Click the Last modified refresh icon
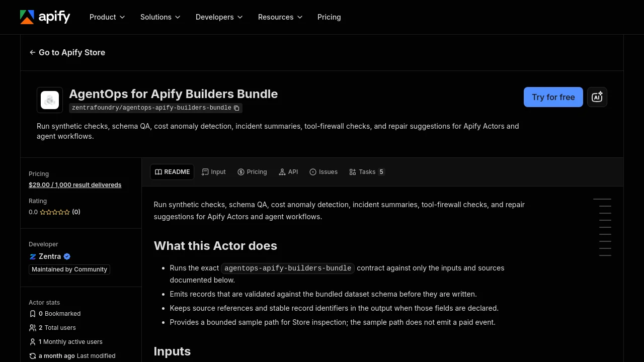 [x=33, y=356]
